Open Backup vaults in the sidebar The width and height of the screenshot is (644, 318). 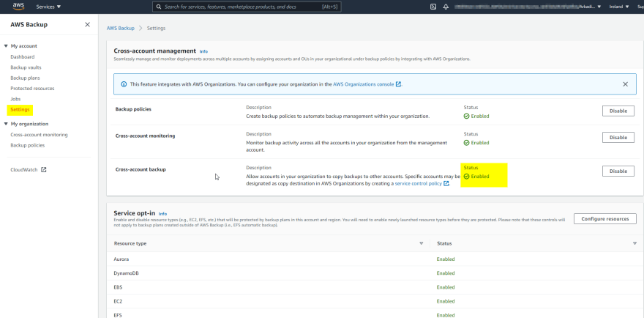[x=26, y=67]
